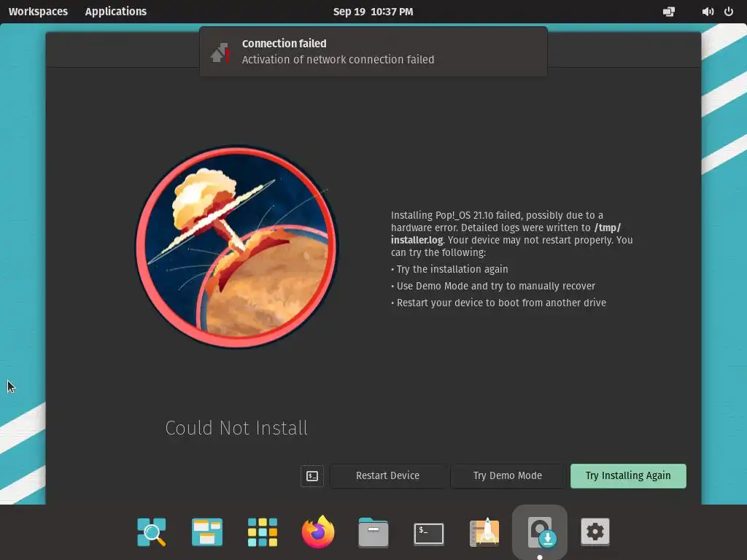This screenshot has width=747, height=560.
Task: Open the Workspaces overview
Action: 38,12
